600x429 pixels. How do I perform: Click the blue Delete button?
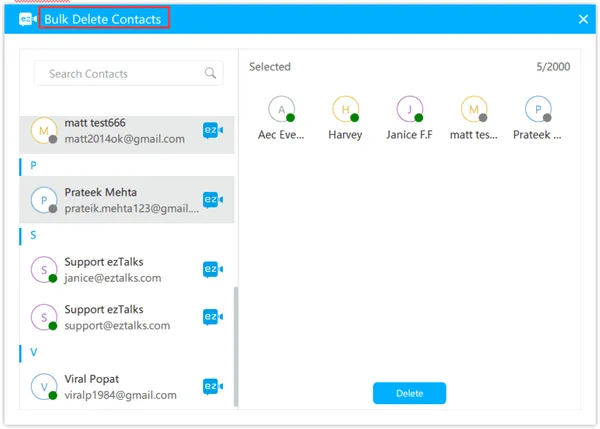click(x=409, y=393)
